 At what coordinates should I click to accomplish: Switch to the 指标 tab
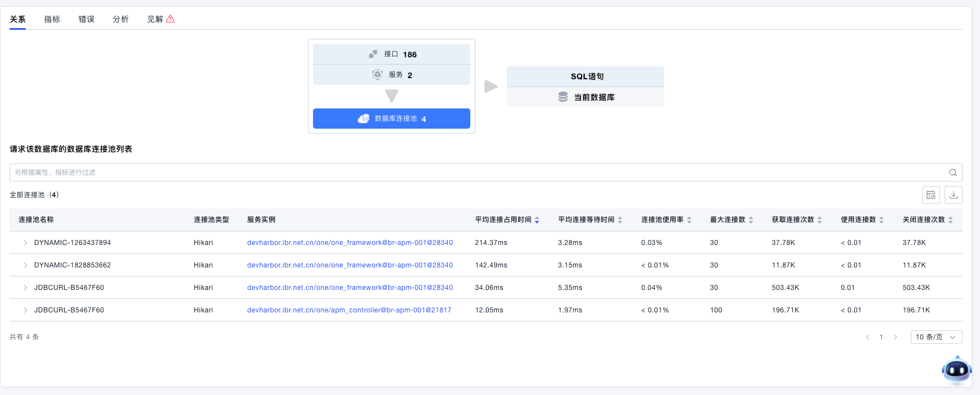52,19
